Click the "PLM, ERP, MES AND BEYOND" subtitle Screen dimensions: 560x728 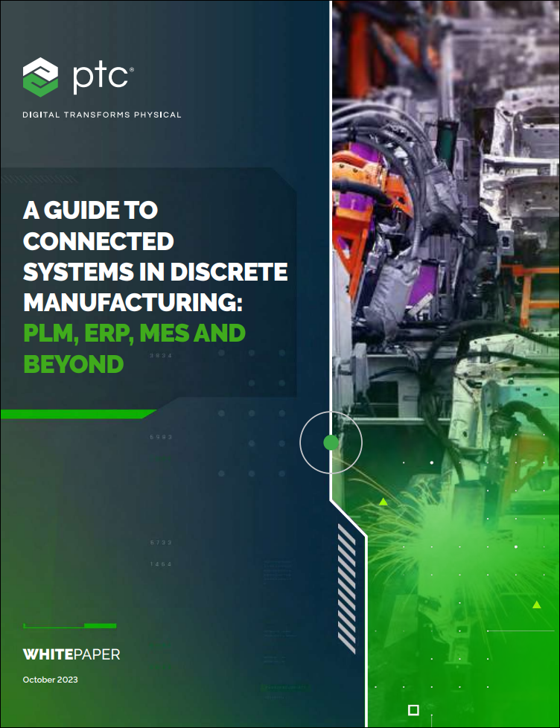[134, 348]
